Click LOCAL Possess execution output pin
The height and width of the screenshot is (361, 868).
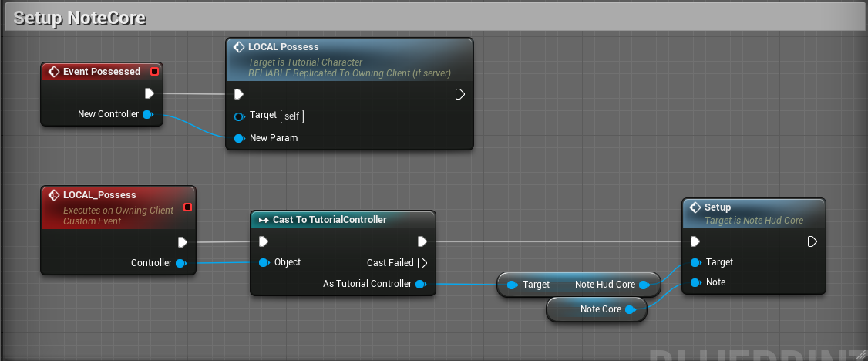(459, 94)
